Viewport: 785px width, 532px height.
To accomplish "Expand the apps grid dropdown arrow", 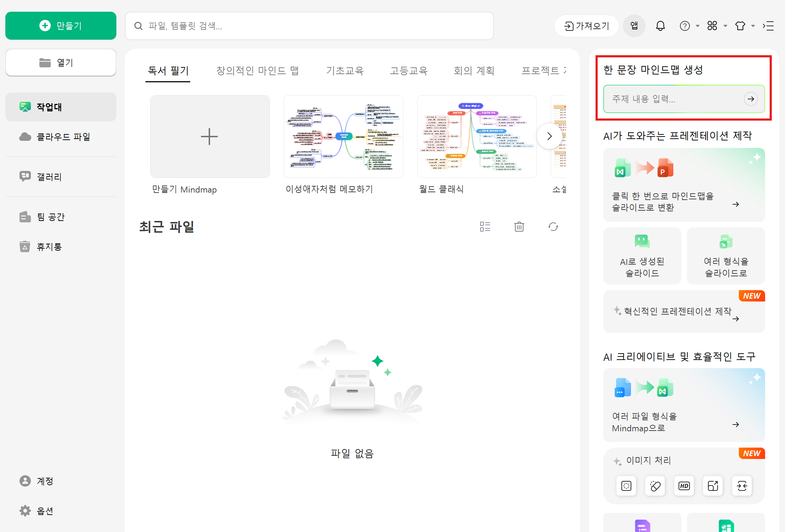I will [725, 26].
